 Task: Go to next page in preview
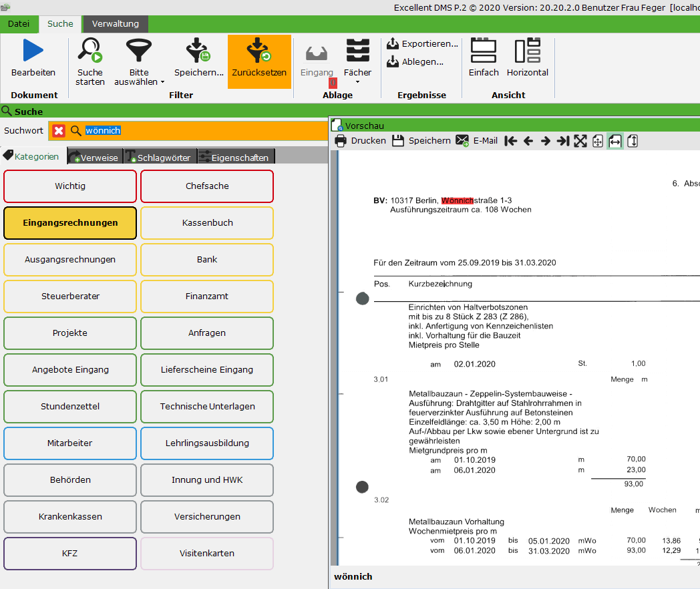pyautogui.click(x=546, y=141)
